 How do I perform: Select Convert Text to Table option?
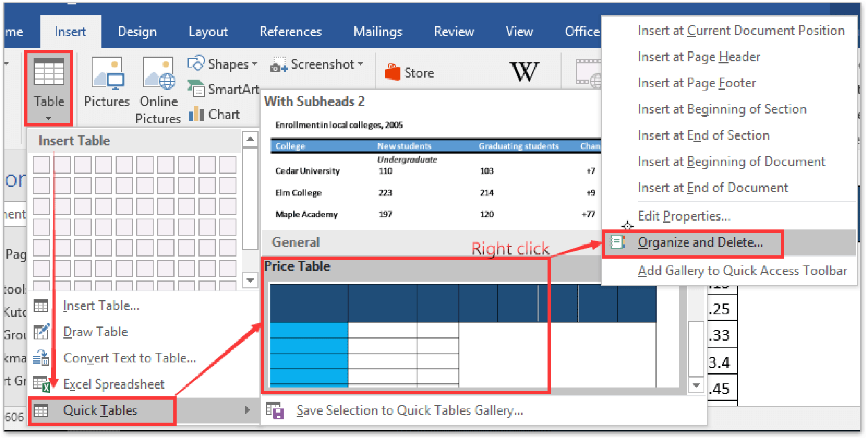click(129, 358)
